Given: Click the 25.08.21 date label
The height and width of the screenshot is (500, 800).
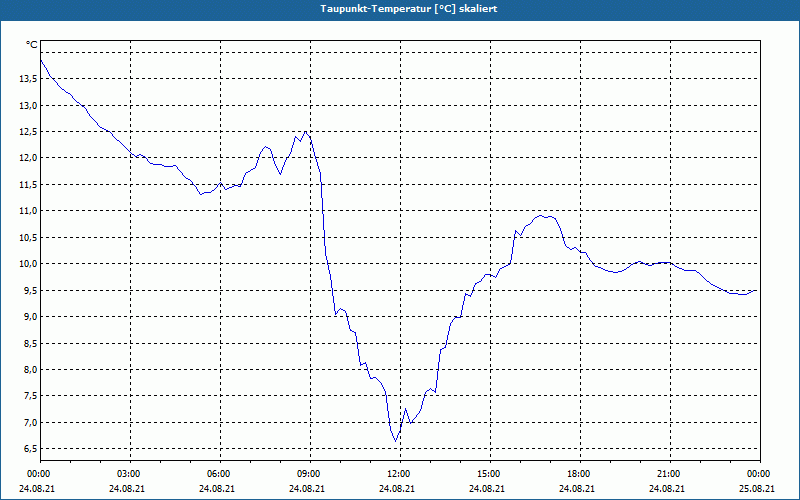Looking at the screenshot, I should [757, 488].
